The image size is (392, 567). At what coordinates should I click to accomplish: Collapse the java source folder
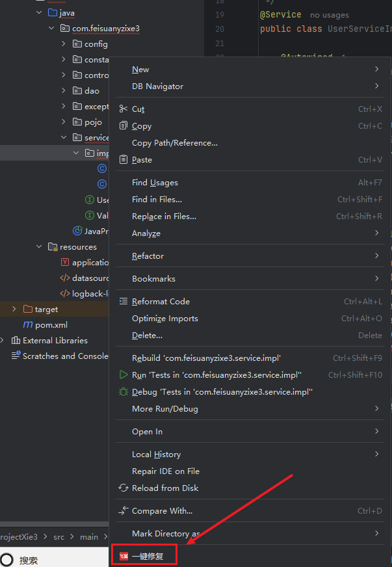click(39, 12)
